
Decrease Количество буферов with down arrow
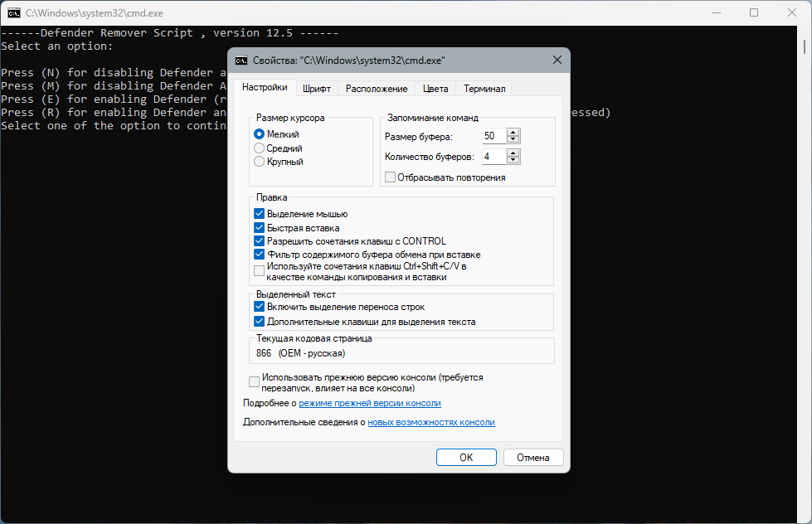[x=513, y=160]
